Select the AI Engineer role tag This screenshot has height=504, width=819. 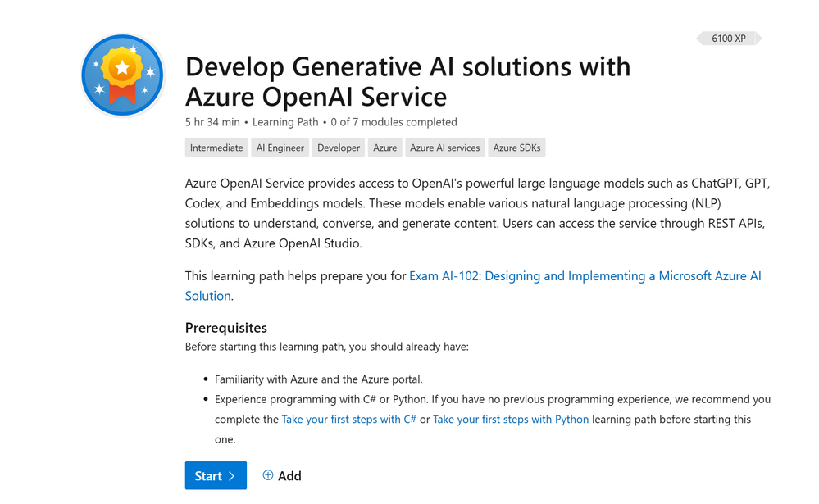(x=280, y=148)
